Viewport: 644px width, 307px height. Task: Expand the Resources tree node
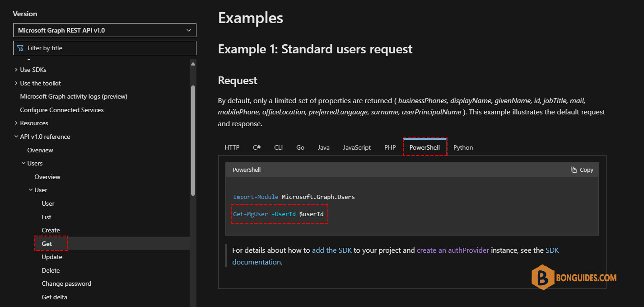pyautogui.click(x=16, y=123)
